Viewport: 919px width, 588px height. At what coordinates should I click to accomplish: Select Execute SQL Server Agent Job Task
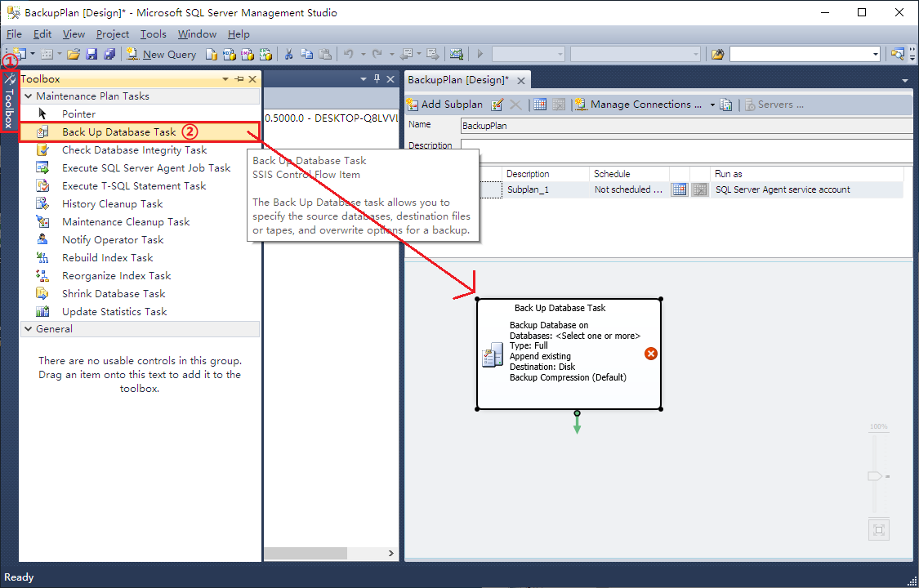coord(140,168)
